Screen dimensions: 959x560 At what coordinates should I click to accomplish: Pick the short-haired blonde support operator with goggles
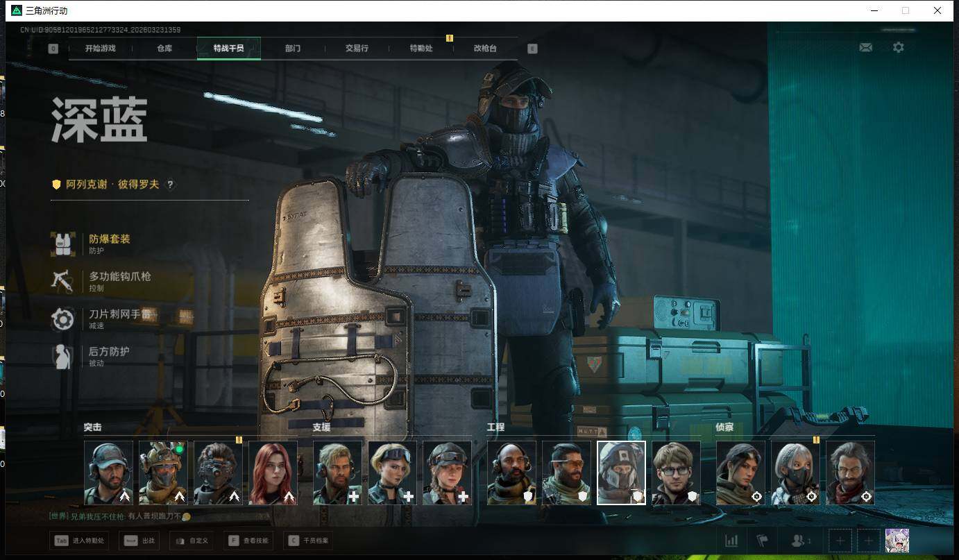pyautogui.click(x=392, y=473)
